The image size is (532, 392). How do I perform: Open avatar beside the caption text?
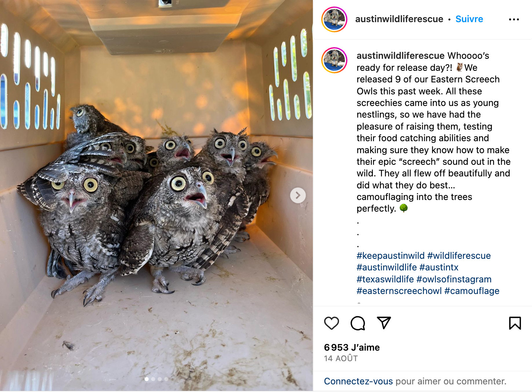(x=334, y=60)
